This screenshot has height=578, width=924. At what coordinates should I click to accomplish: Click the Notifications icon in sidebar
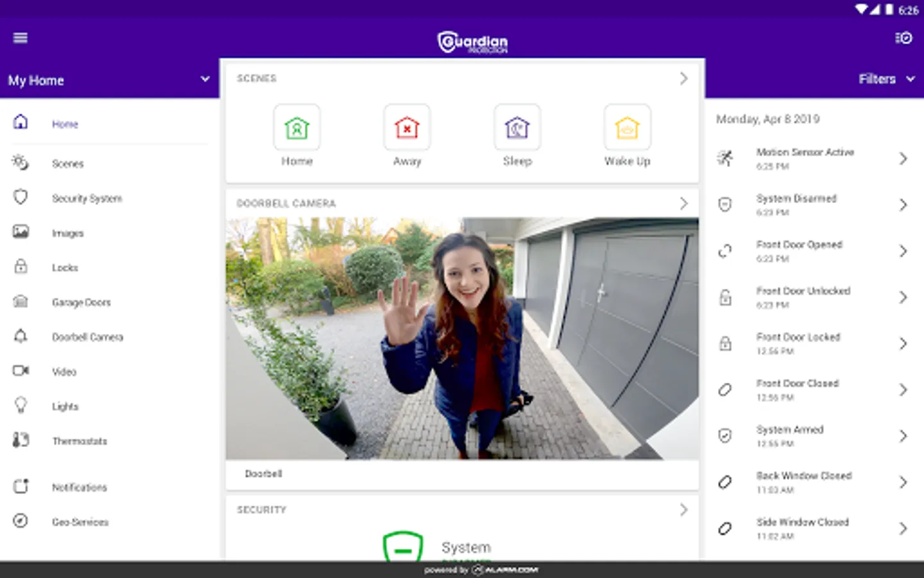pyautogui.click(x=21, y=486)
